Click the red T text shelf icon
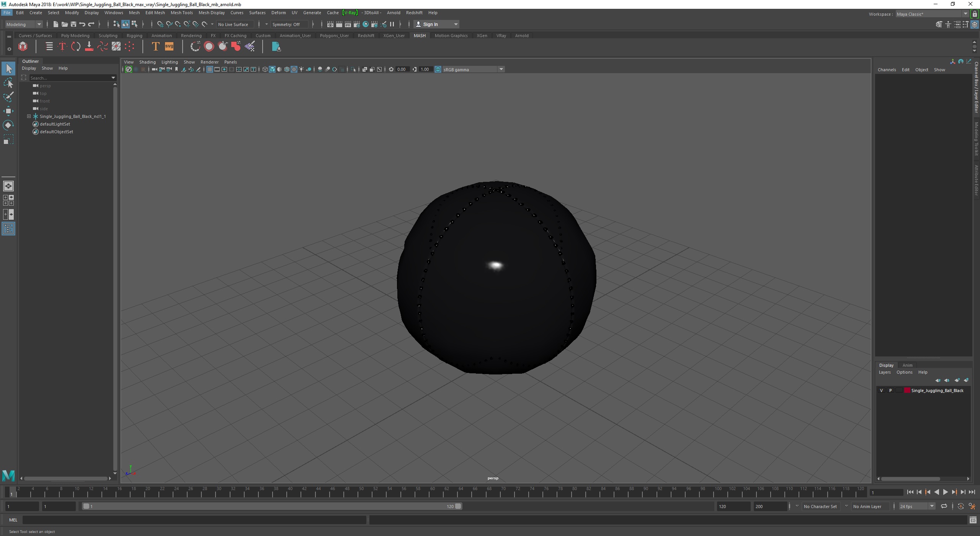 tap(62, 47)
